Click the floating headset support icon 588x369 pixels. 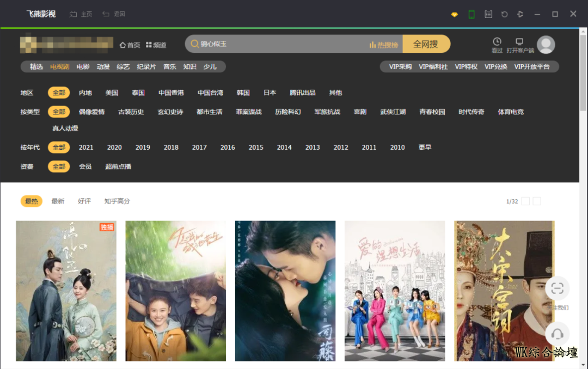[558, 334]
